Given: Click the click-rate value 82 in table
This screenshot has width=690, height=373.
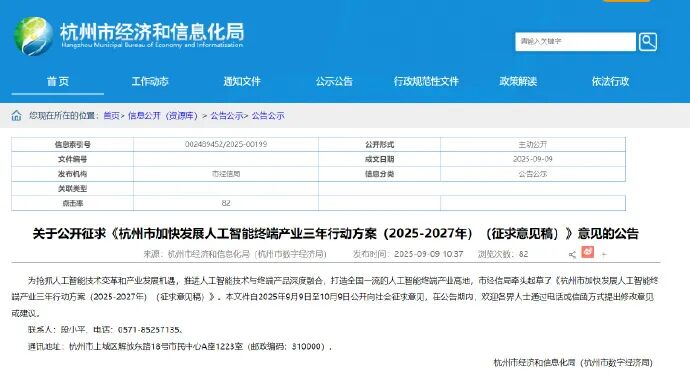Looking at the screenshot, I should [226, 203].
